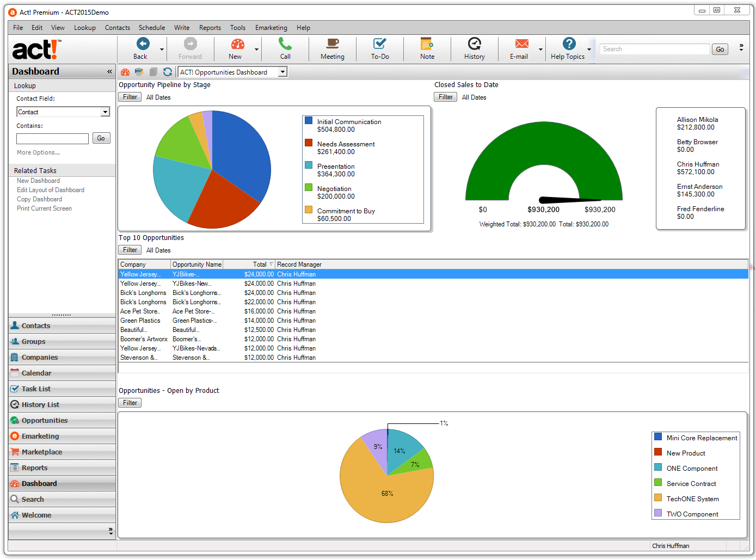The width and height of the screenshot is (756, 560).
Task: Sort by the Total column header
Action: (x=249, y=264)
